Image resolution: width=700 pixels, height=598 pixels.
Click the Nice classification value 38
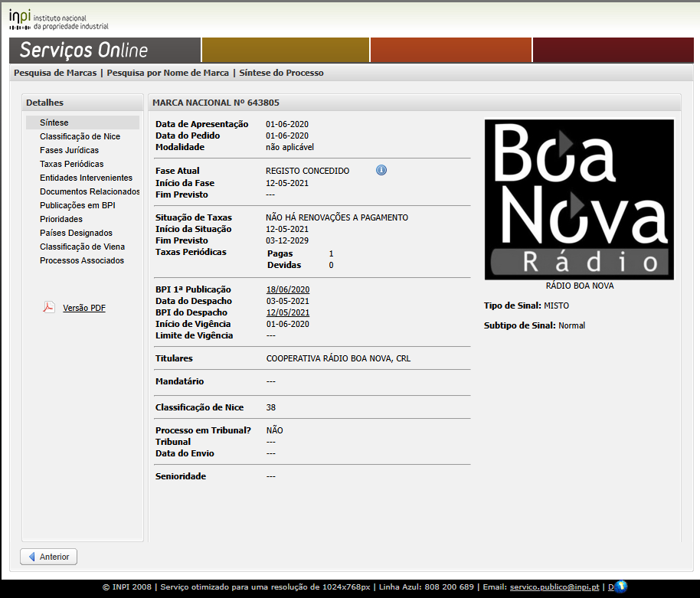point(271,407)
